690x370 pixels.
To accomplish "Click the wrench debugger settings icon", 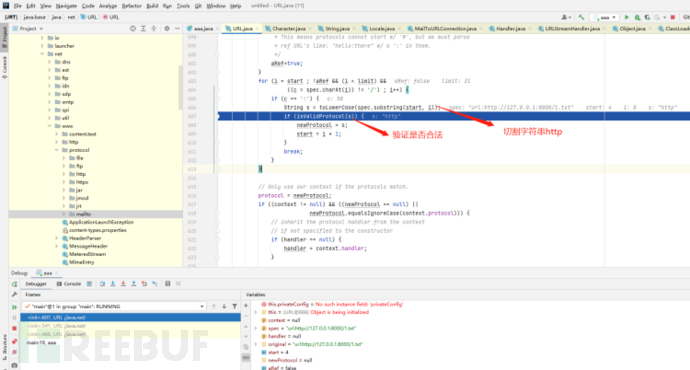I will [x=15, y=294].
